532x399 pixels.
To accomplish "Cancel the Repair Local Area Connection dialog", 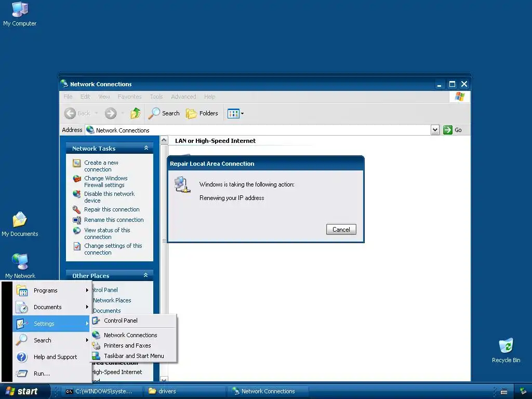I will click(341, 229).
